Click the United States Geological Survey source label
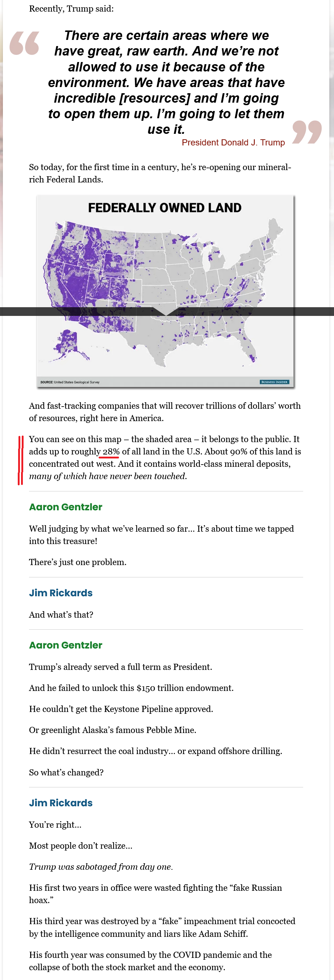 (x=70, y=382)
